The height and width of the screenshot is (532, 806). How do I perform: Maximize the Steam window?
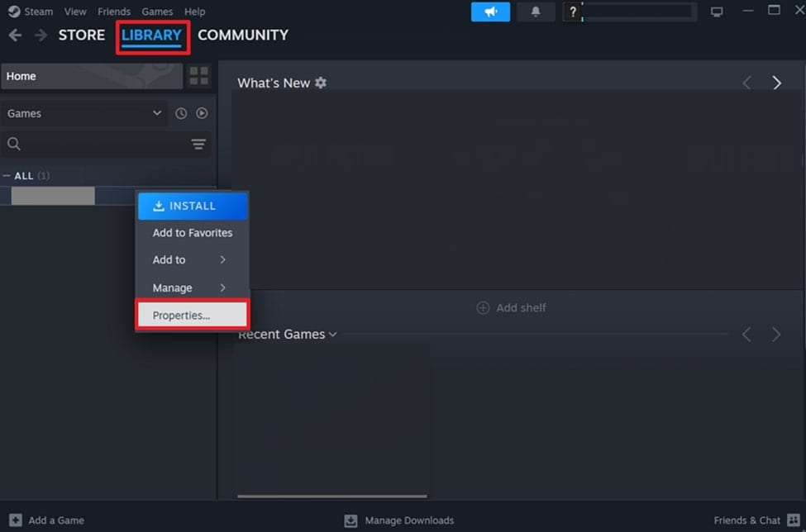tap(774, 11)
